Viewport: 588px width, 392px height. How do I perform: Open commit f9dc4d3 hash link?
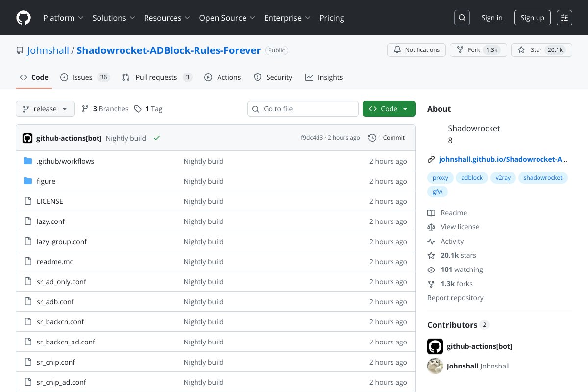click(x=312, y=138)
